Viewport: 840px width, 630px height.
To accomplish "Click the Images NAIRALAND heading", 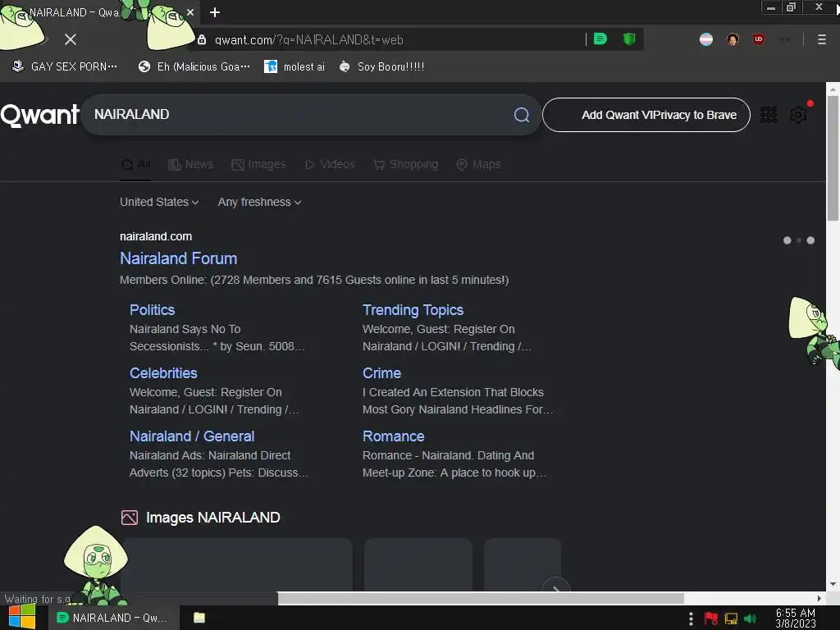I will click(213, 518).
